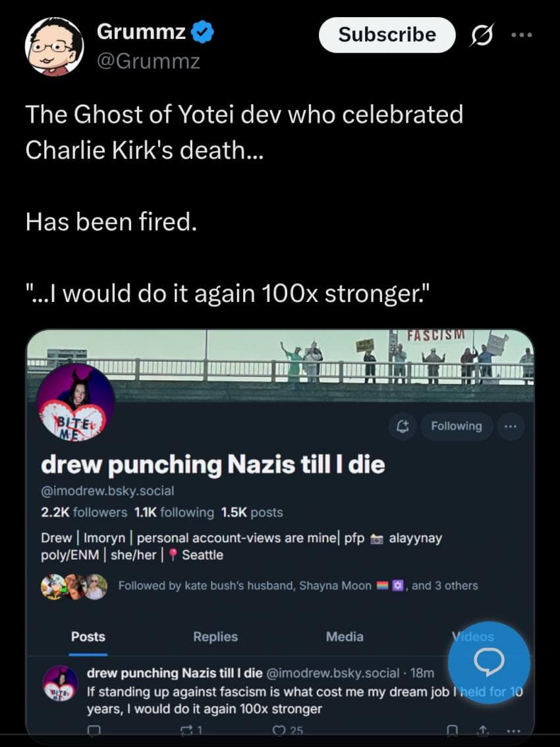Open the @Grummz handle link
The height and width of the screenshot is (747, 560).
pyautogui.click(x=148, y=61)
